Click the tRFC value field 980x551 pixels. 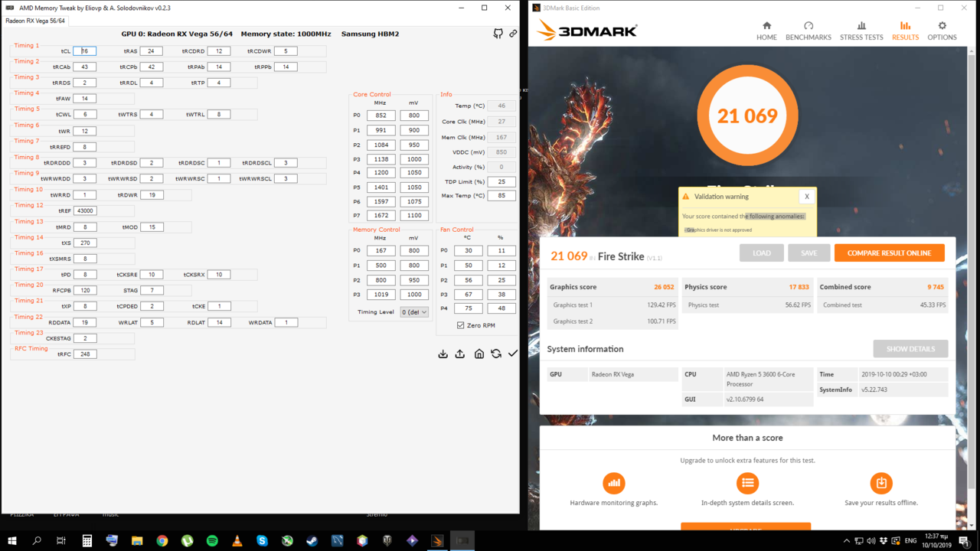coord(85,354)
